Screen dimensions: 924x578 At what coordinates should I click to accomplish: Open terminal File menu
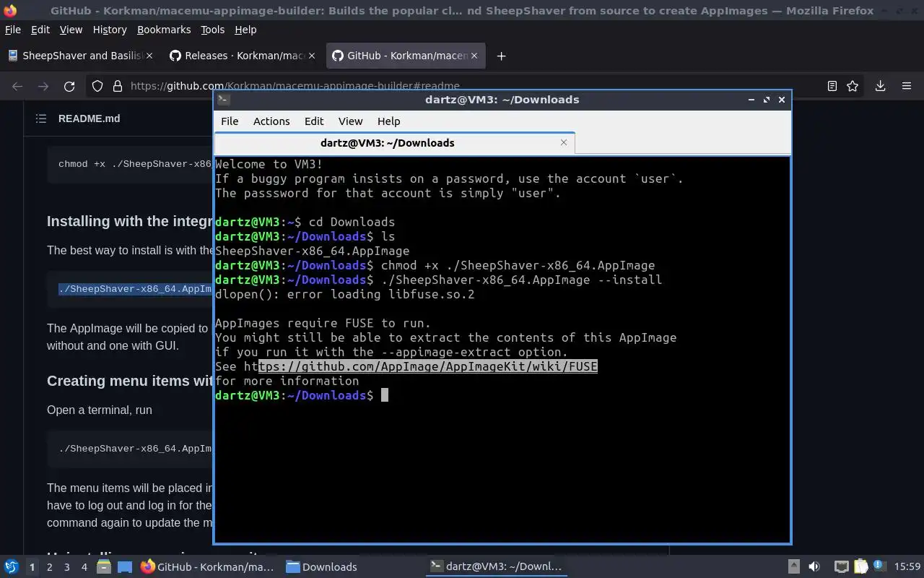point(230,121)
